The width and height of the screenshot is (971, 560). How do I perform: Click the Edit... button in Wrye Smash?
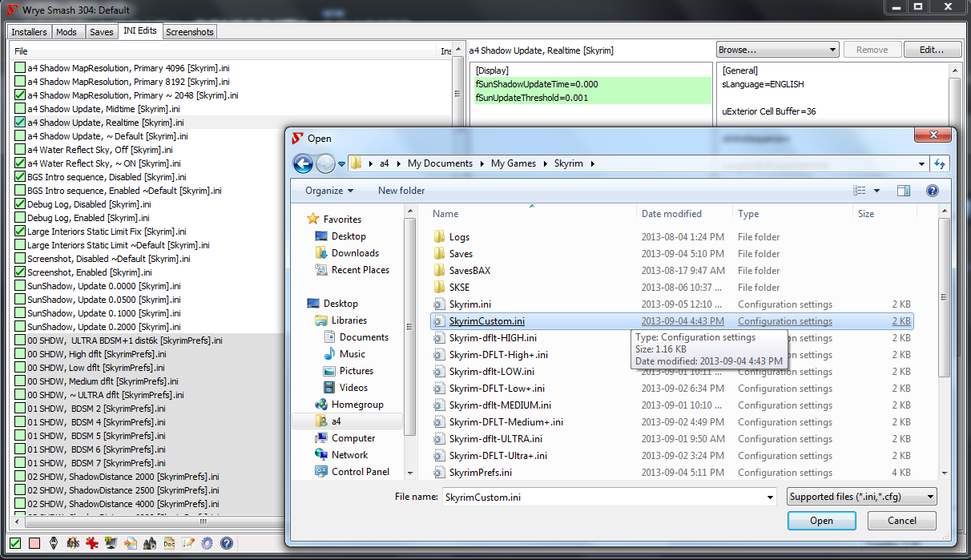tap(932, 50)
